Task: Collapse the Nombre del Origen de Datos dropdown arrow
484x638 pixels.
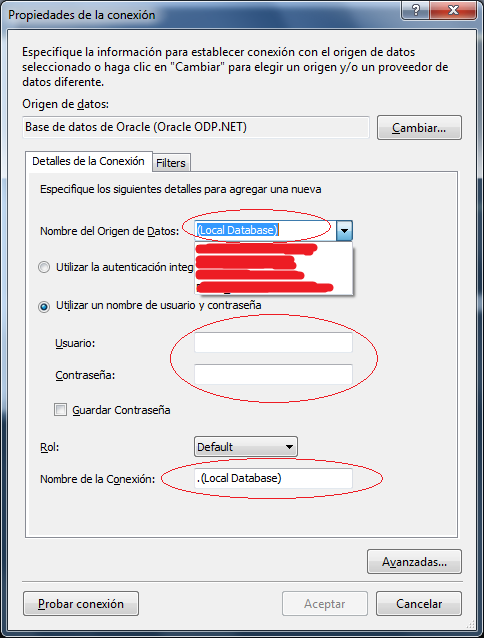Action: click(x=344, y=231)
